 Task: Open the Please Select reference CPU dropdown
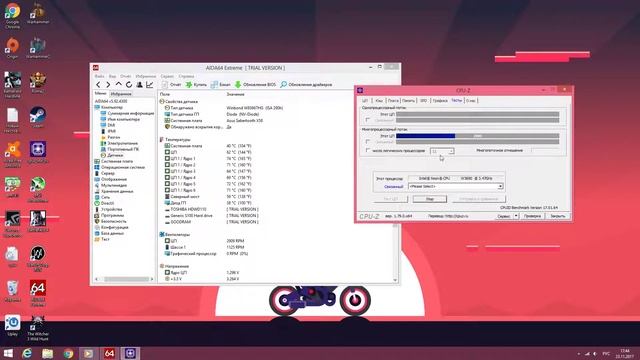[456, 187]
